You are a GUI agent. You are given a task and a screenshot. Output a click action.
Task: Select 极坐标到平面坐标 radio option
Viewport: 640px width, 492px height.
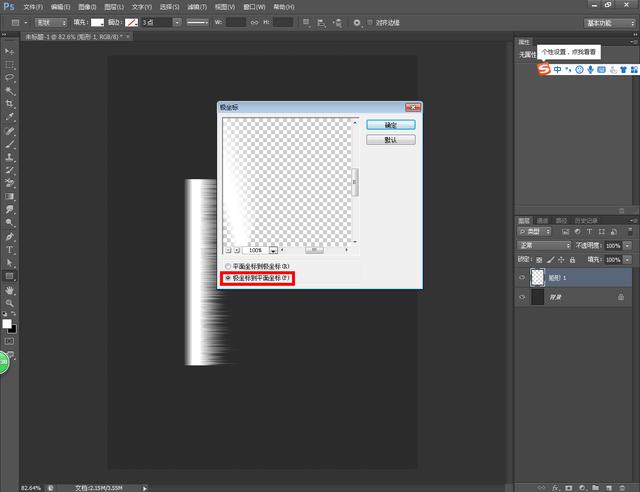[227, 279]
